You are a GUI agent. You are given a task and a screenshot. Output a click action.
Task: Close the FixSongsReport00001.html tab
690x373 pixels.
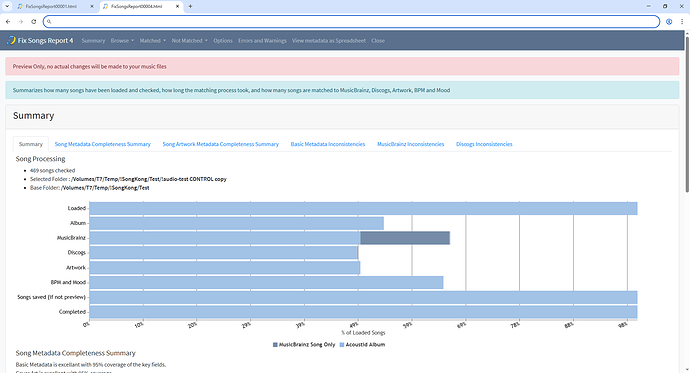coord(92,7)
